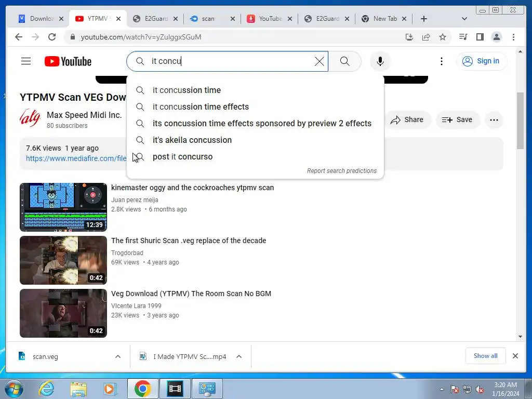Close the downloads bar
Screen dimensions: 532x399
pos(515,356)
